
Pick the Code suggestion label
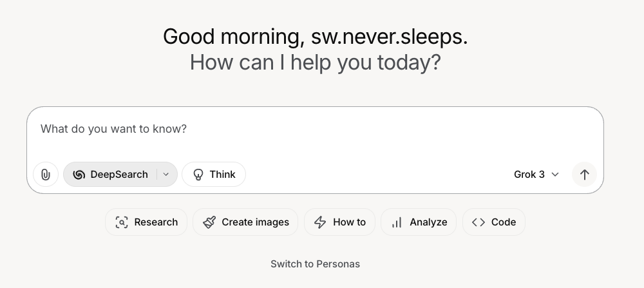504,222
